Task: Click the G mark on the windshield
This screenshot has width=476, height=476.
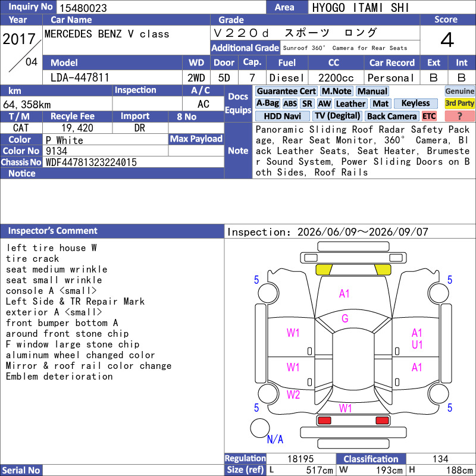Action: point(345,318)
